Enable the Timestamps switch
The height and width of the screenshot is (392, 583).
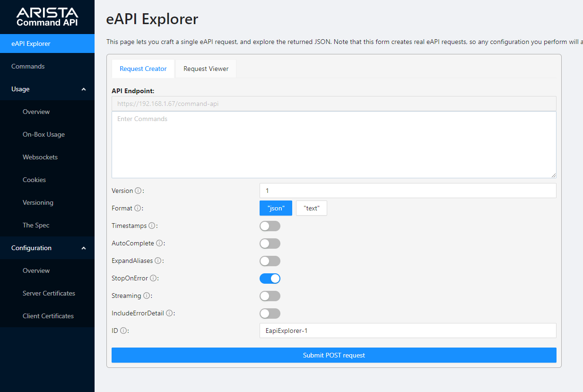(270, 226)
